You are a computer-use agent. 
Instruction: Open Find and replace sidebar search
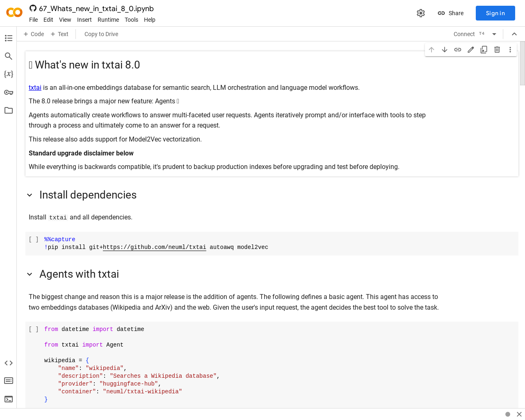pyautogui.click(x=9, y=56)
